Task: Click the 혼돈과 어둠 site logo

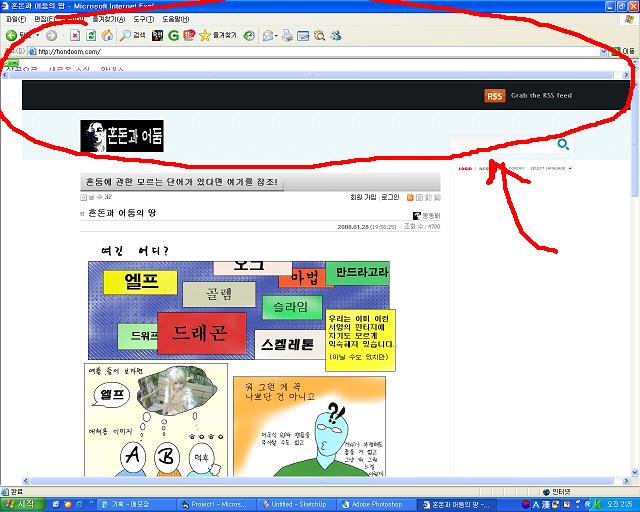Action: tap(122, 136)
